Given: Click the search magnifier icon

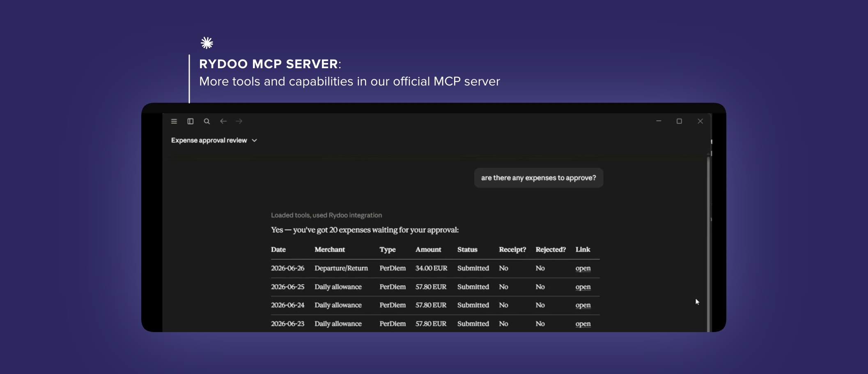Looking at the screenshot, I should point(207,121).
